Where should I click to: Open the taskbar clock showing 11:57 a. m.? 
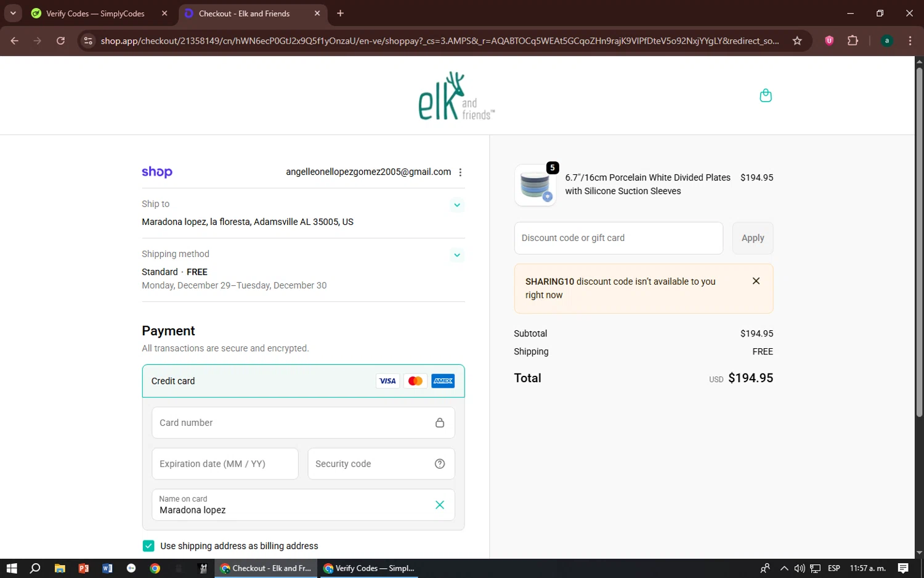click(868, 568)
